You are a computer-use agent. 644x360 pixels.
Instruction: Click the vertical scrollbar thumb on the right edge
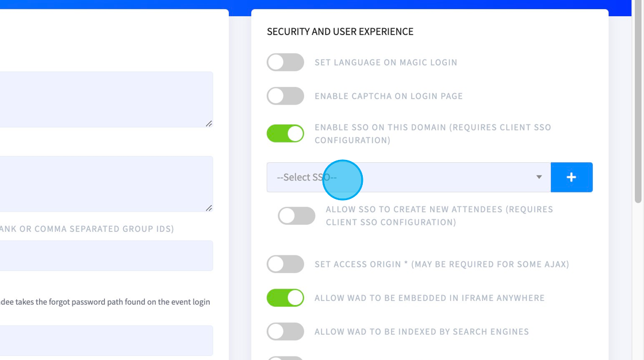(x=638, y=102)
